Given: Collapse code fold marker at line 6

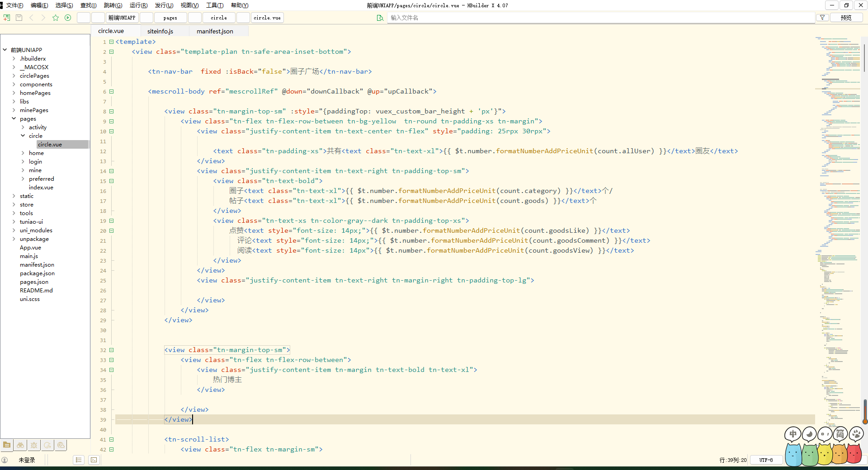Looking at the screenshot, I should point(111,91).
